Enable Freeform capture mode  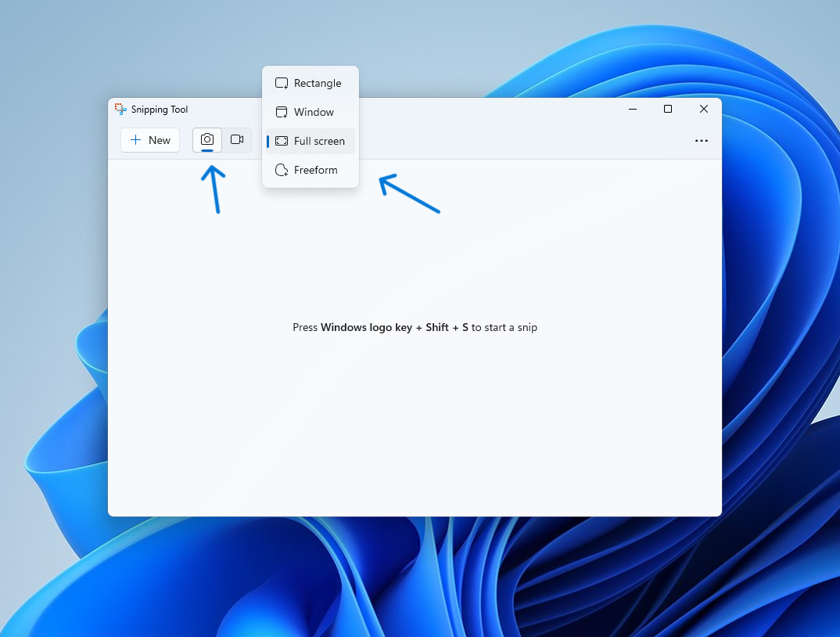click(x=315, y=170)
